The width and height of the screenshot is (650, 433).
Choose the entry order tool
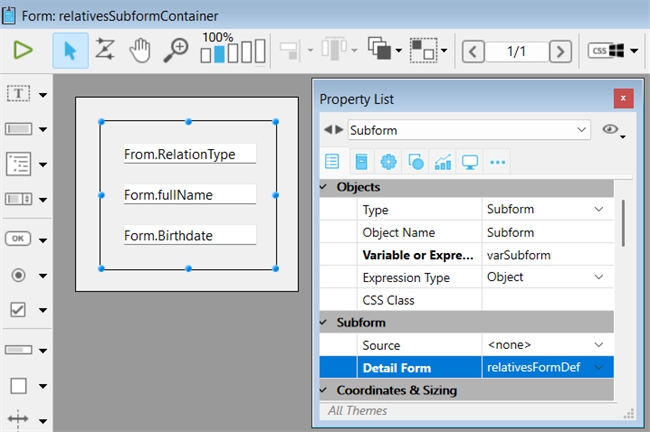click(104, 50)
